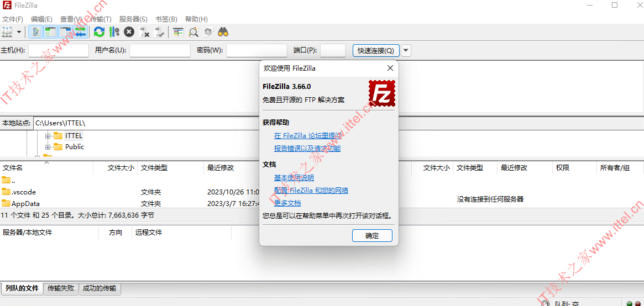Switch to the 传输失败 tab

tap(61, 288)
